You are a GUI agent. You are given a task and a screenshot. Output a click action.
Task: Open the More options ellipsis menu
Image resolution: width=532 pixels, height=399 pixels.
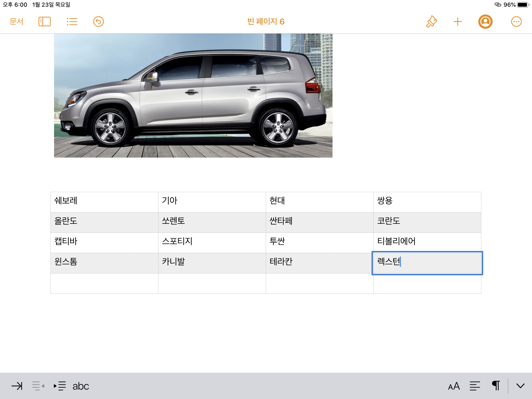tap(516, 22)
